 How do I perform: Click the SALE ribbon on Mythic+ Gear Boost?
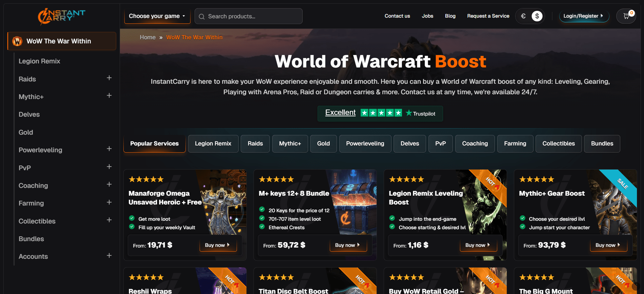[622, 184]
